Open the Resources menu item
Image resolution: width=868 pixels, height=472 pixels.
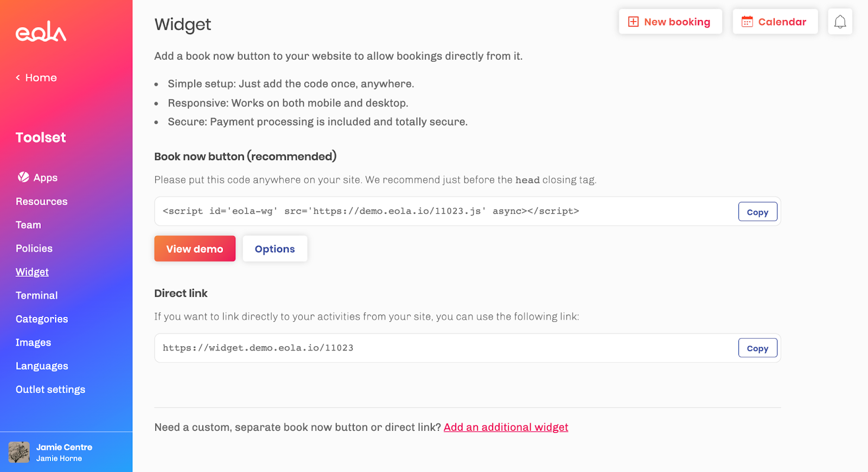[42, 201]
